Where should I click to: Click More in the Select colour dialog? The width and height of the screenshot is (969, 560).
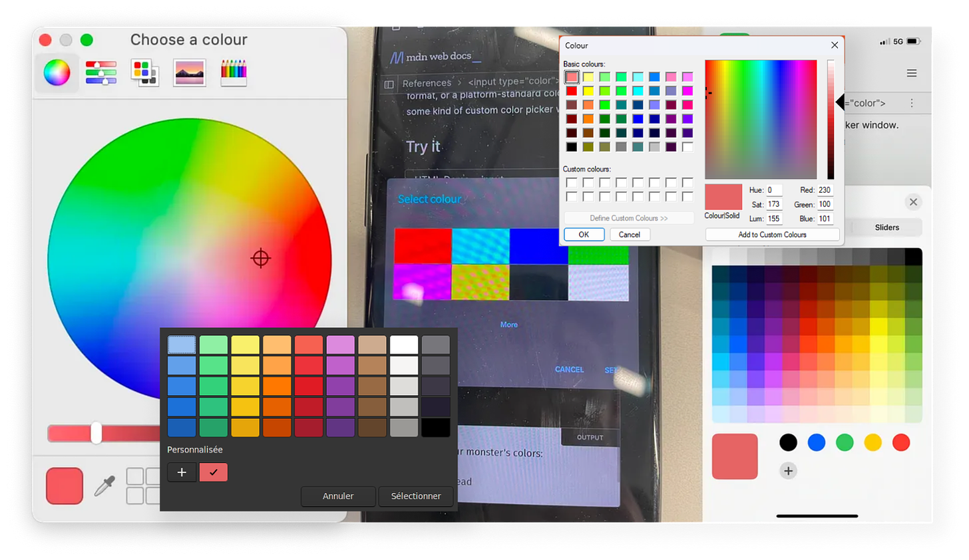coord(509,325)
